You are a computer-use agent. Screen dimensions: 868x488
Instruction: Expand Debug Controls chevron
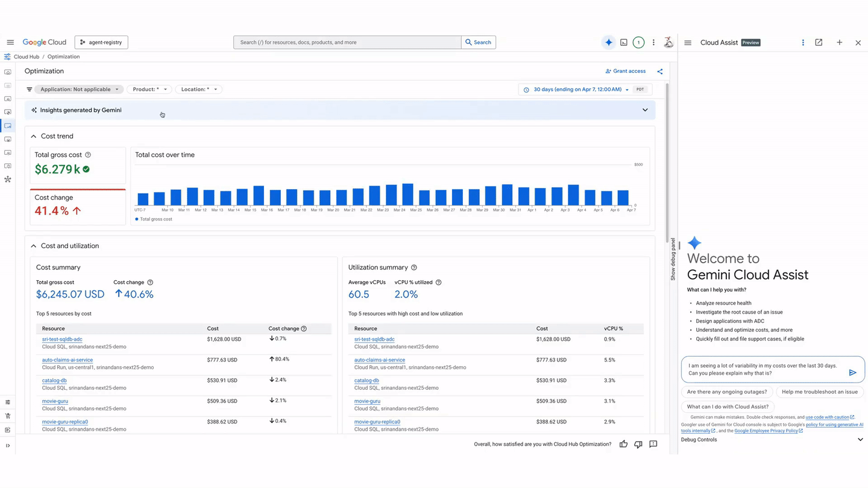[860, 440]
